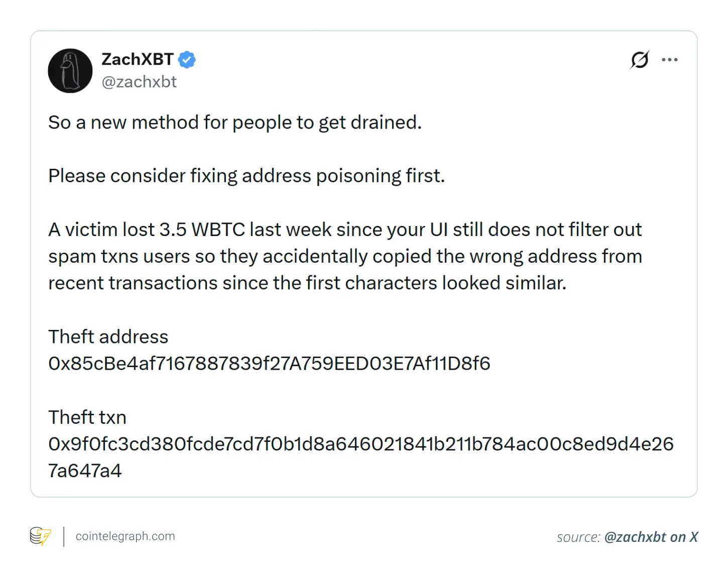
Task: Click the Theft txn label
Action: 87,417
